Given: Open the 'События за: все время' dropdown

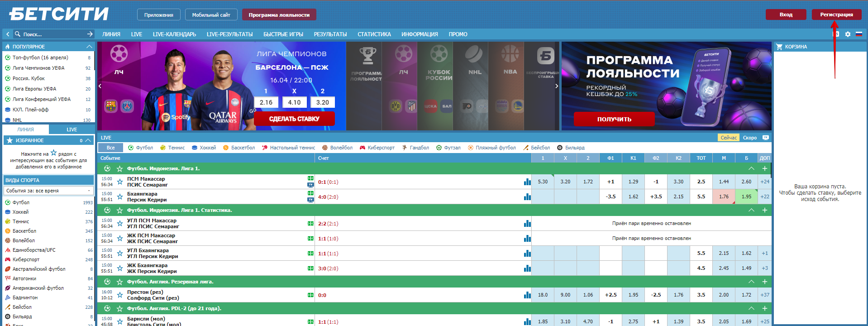Looking at the screenshot, I should point(48,191).
